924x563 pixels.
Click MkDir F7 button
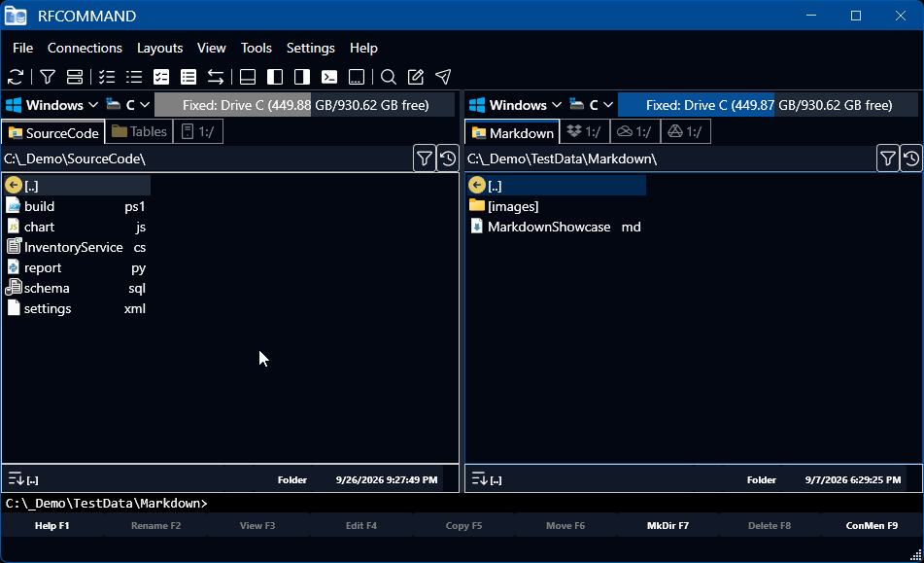coord(667,525)
